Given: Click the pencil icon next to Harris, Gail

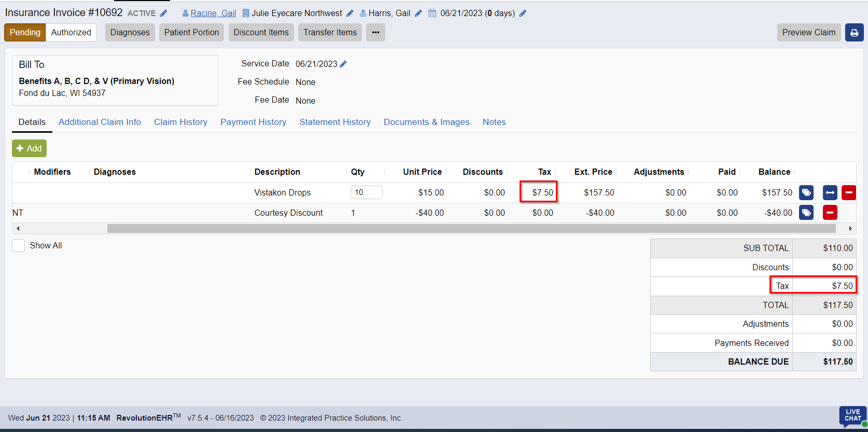Looking at the screenshot, I should (x=418, y=13).
